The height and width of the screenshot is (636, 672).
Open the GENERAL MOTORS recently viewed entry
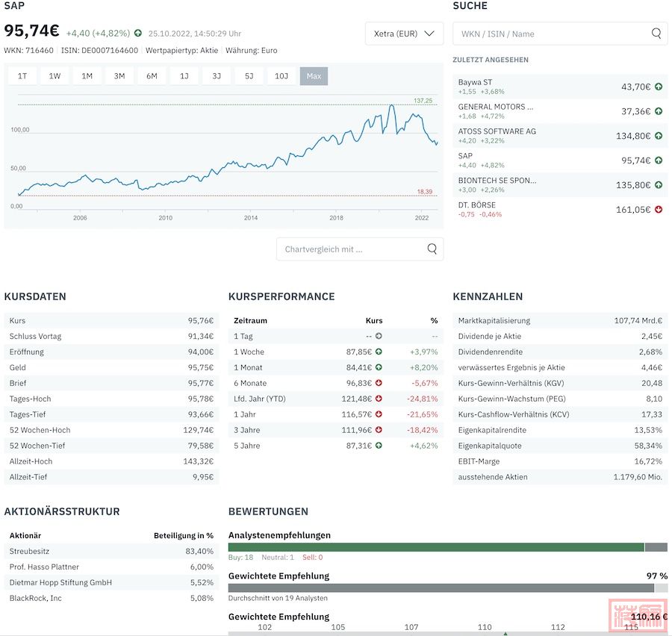click(560, 111)
